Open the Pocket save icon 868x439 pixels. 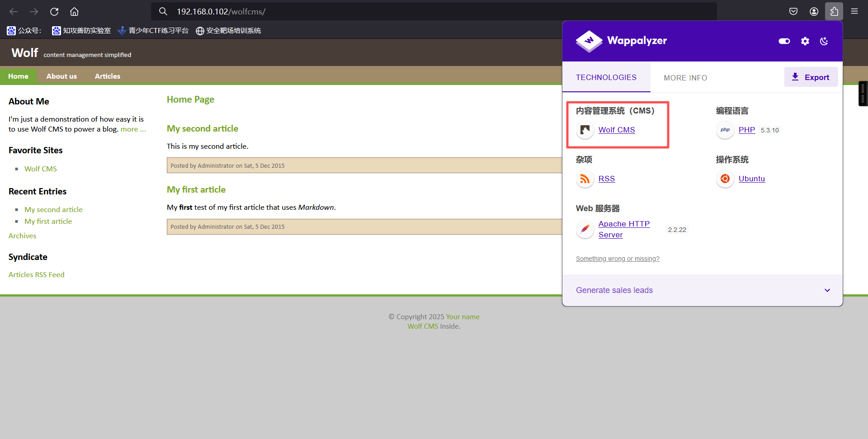tap(793, 11)
